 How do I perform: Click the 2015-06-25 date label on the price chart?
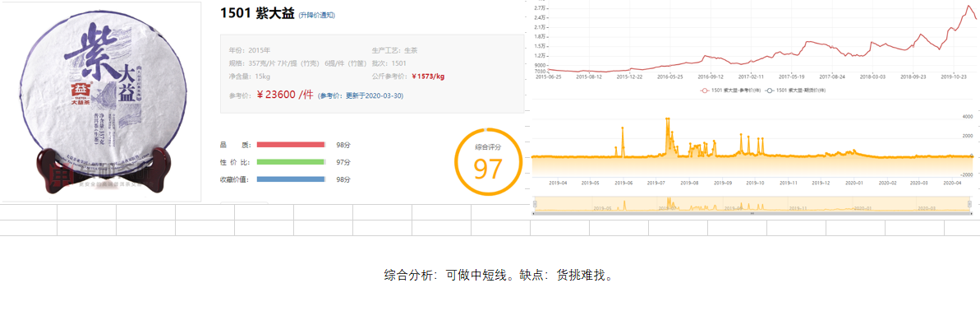click(x=548, y=77)
